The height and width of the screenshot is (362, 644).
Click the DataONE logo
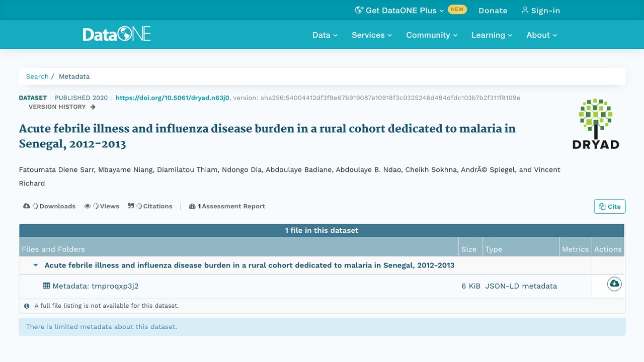click(117, 34)
